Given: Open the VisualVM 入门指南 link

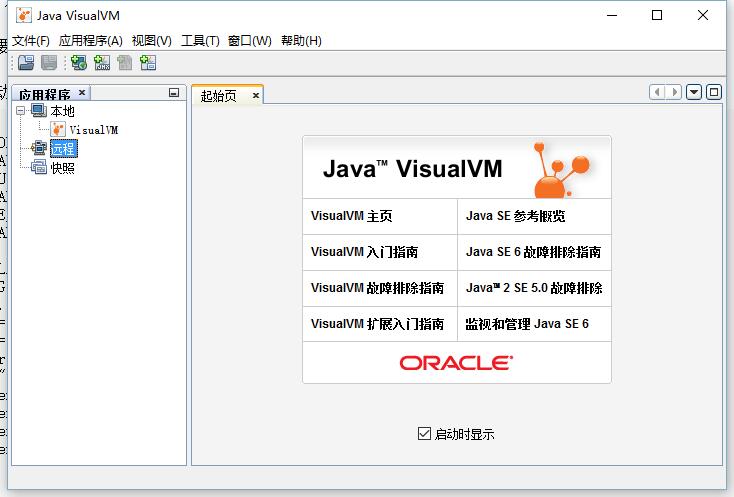Looking at the screenshot, I should pyautogui.click(x=364, y=252).
